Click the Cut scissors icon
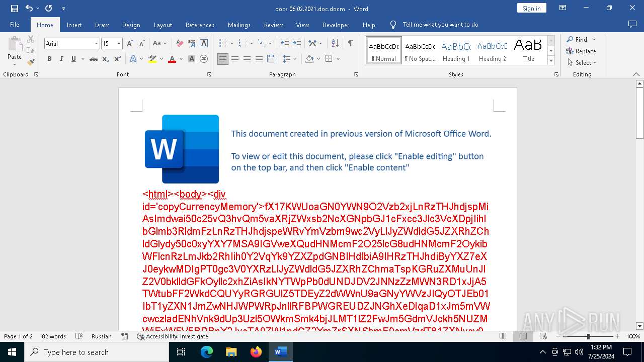Image resolution: width=644 pixels, height=362 pixels. 31,39
